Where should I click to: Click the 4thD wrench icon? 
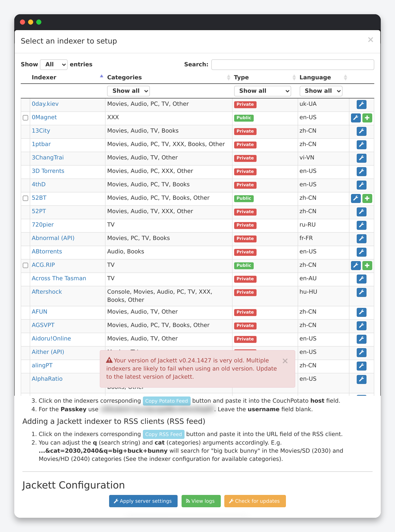coord(361,185)
